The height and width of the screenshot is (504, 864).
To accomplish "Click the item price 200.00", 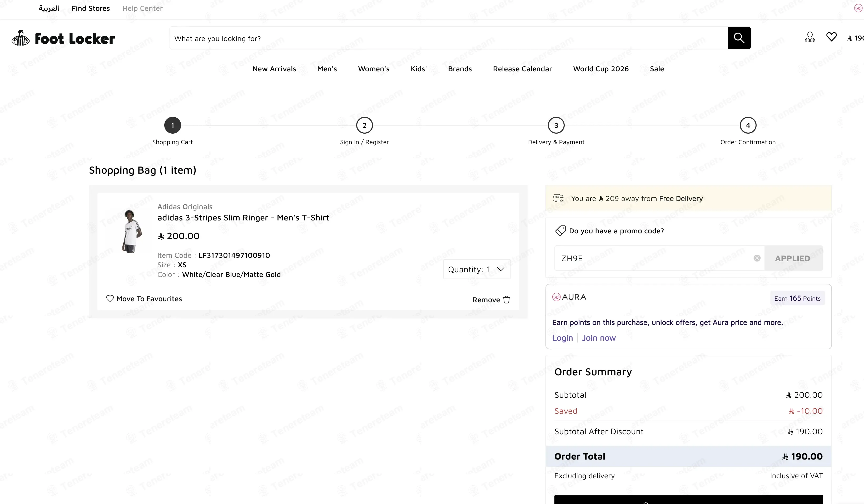I will [x=178, y=236].
